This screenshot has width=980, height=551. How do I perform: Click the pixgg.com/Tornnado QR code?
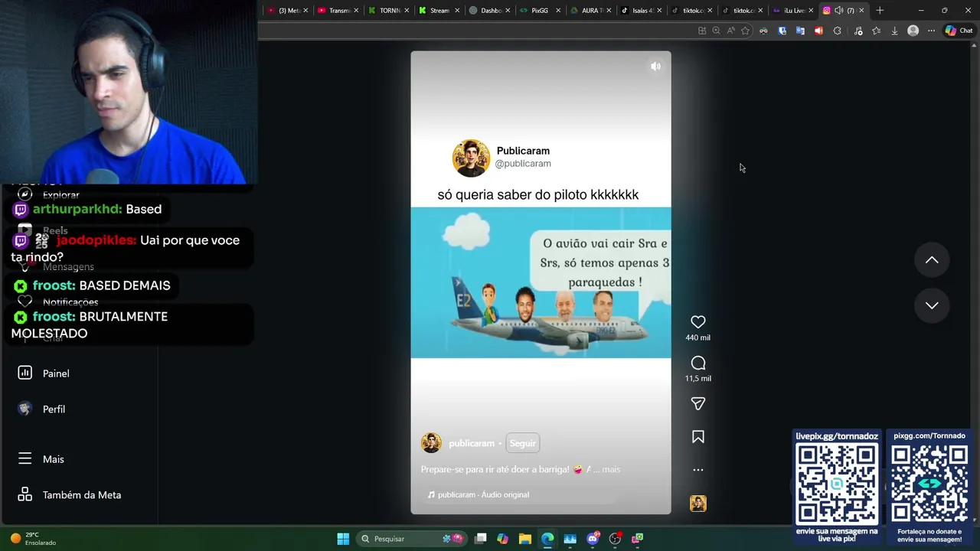pos(929,484)
